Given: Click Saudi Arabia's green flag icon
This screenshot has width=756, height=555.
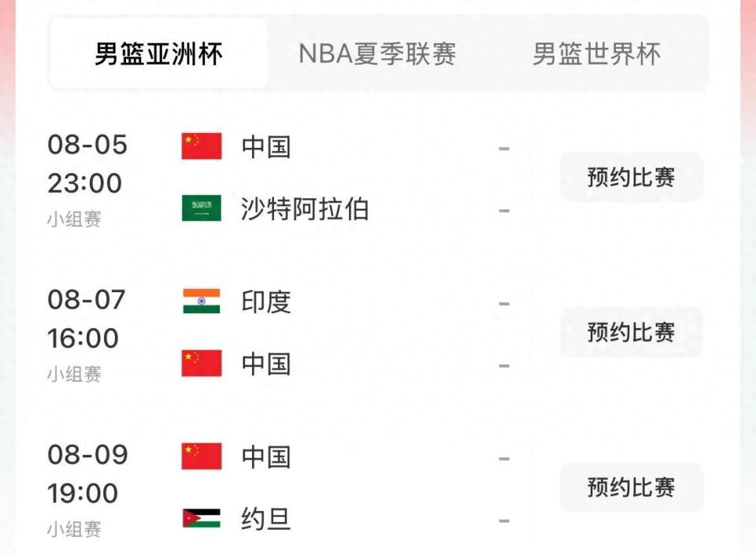Looking at the screenshot, I should [x=202, y=209].
